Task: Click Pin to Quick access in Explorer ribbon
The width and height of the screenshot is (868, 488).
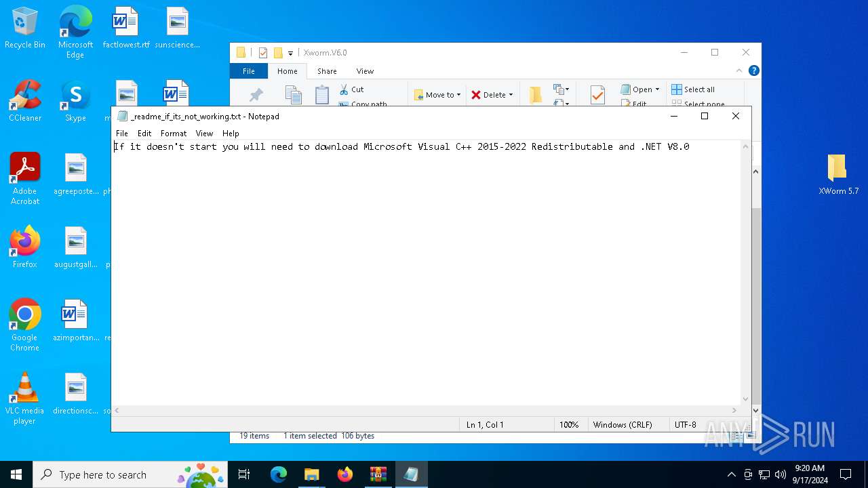Action: (x=256, y=95)
